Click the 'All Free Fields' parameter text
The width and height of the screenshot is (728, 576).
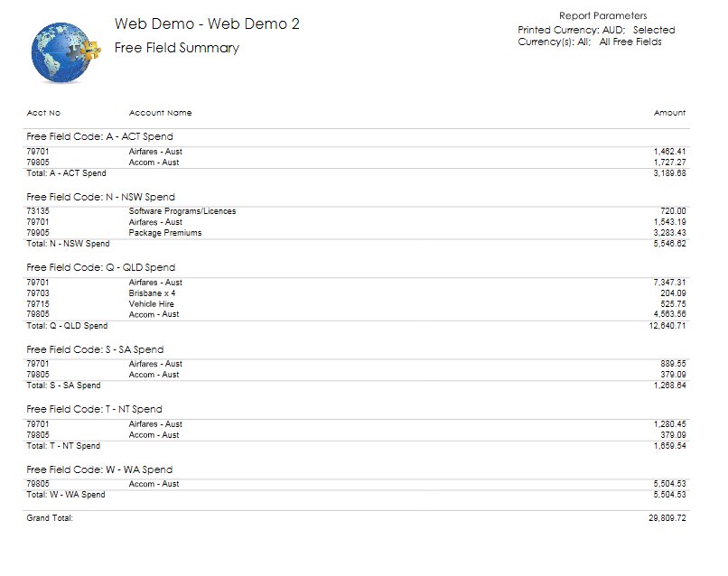pyautogui.click(x=630, y=42)
